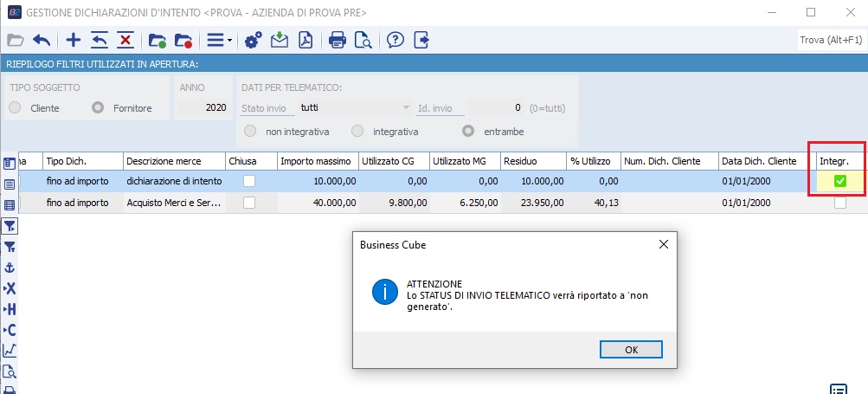The image size is (868, 394).
Task: Toggle Chiusa checkbox for Acquisto Merci row
Action: tap(249, 203)
